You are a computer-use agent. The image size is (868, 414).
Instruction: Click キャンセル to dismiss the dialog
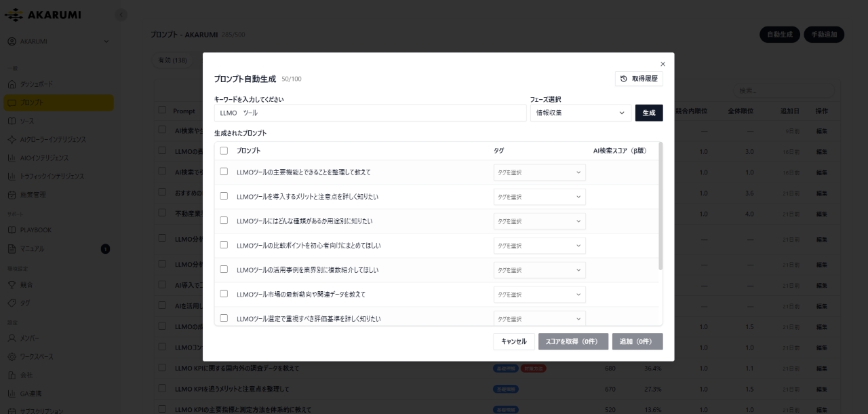(514, 341)
